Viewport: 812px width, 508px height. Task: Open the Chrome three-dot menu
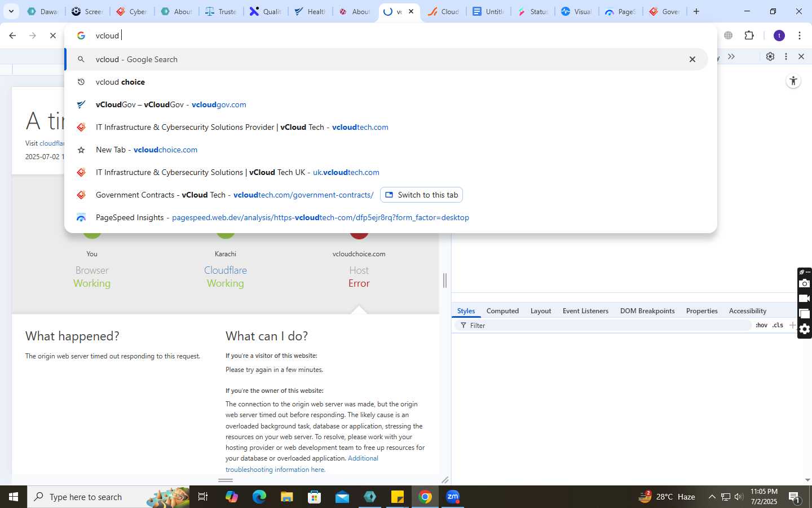click(x=800, y=36)
